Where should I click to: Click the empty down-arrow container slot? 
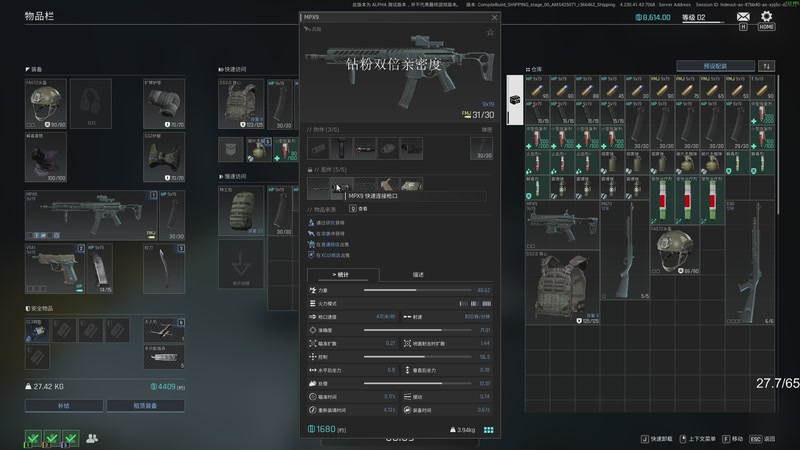click(241, 264)
